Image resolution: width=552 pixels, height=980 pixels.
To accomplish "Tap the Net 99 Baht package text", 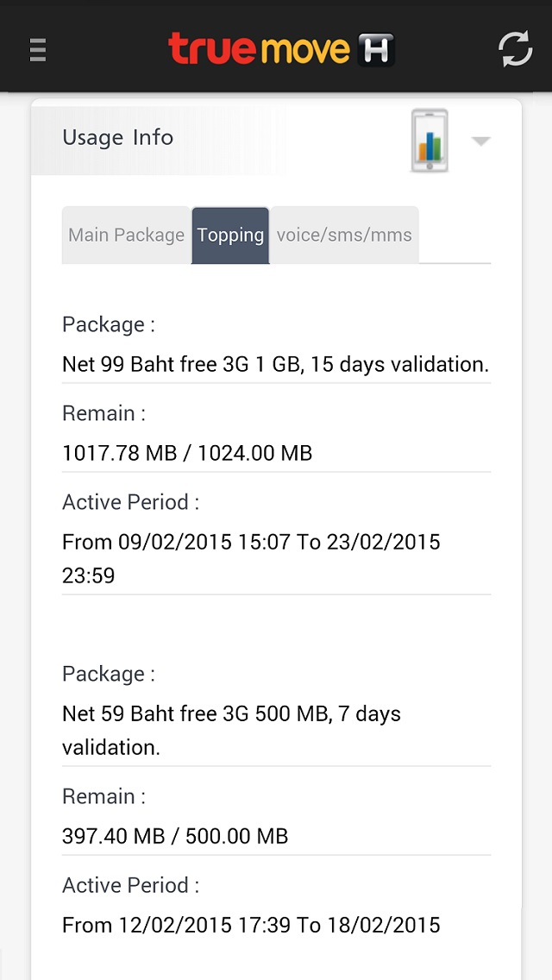I will pos(276,364).
